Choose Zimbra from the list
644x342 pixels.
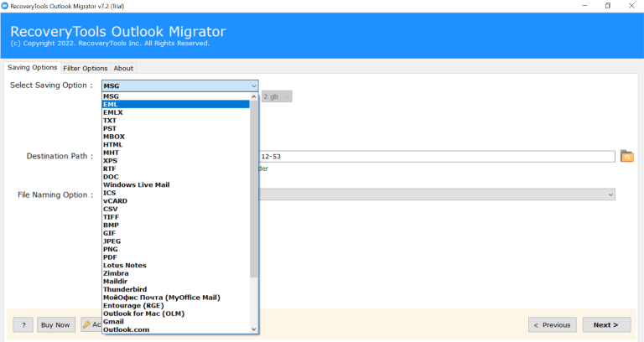[176, 273]
